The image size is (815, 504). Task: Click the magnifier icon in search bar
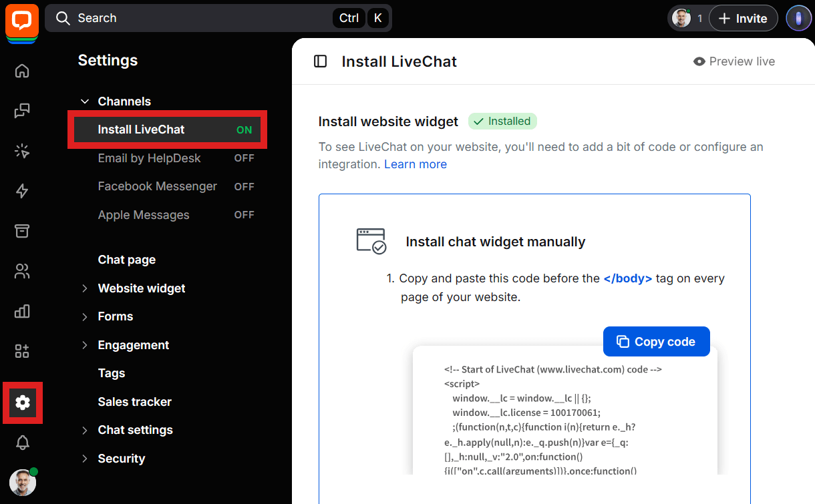(x=63, y=18)
